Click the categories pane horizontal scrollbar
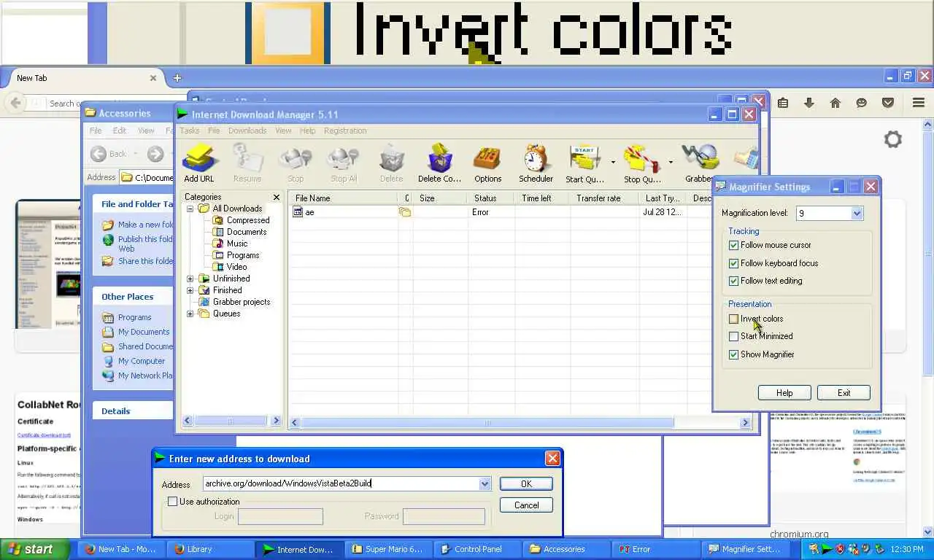Screen dimensions: 934x560 click(231, 421)
